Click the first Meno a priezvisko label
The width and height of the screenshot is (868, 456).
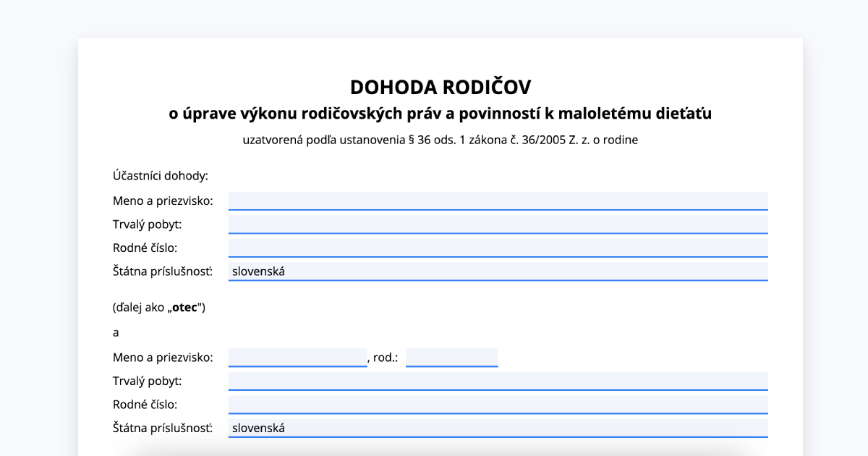pos(163,200)
